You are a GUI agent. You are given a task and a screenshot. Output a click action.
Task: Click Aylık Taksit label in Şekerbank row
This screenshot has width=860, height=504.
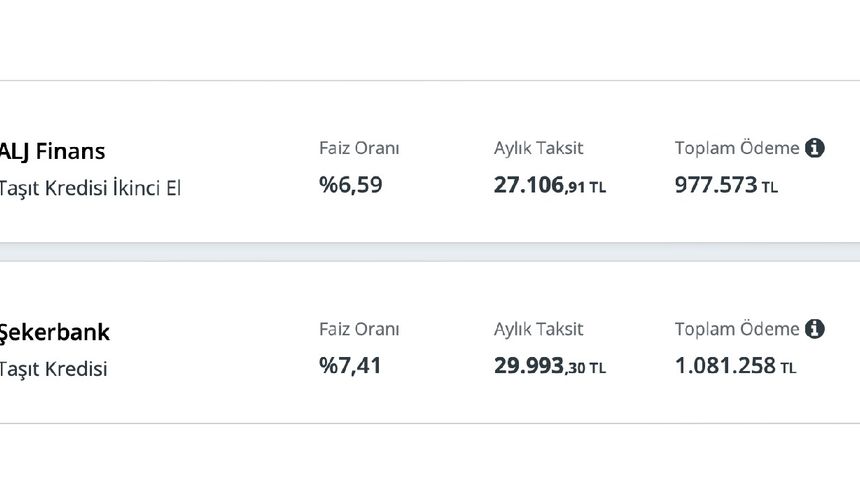point(538,329)
